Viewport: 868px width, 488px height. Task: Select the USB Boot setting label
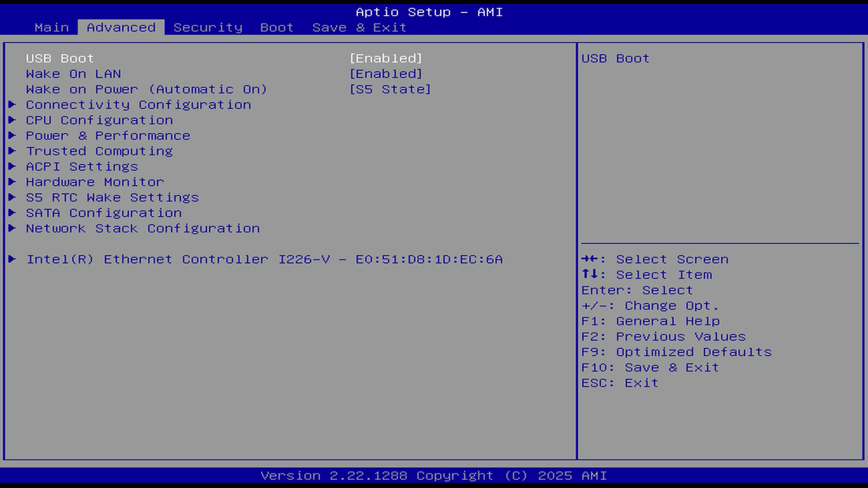pyautogui.click(x=60, y=58)
